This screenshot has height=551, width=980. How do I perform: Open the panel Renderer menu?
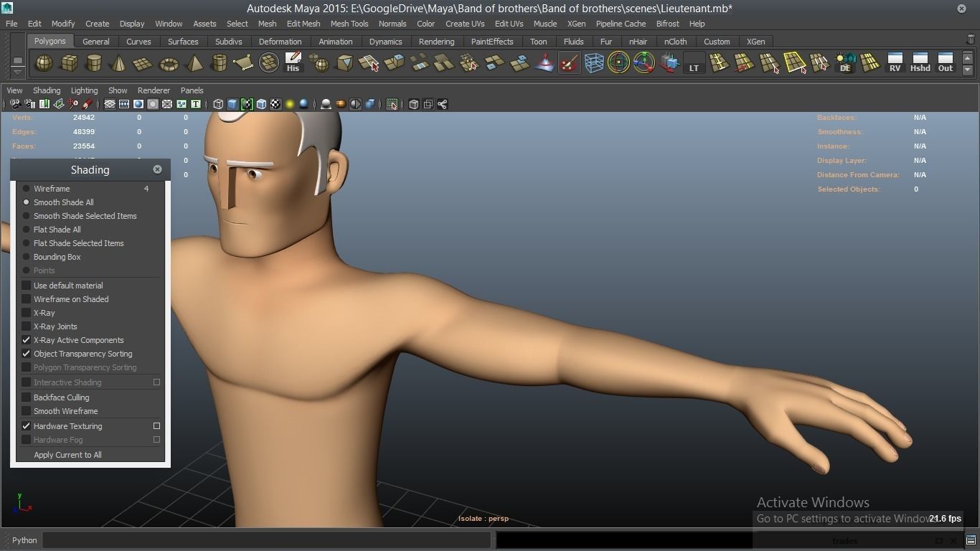coord(154,90)
